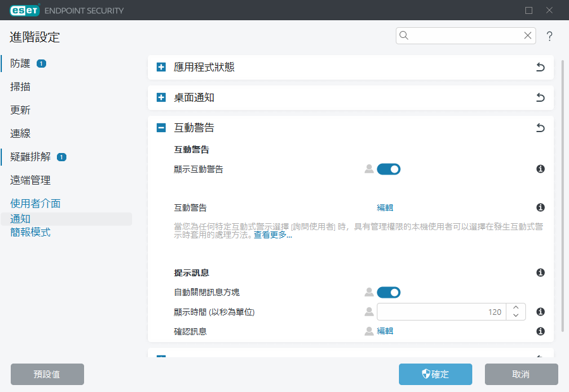This screenshot has width=569, height=392.
Task: Increase display time with up arrow
Action: pos(516,308)
